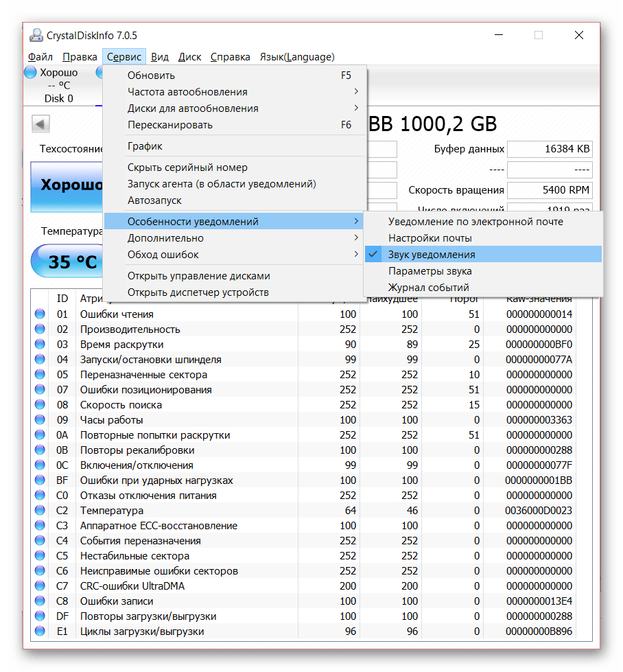
Task: Toggle Автозапуск in the Сервис menu
Action: pos(154,200)
